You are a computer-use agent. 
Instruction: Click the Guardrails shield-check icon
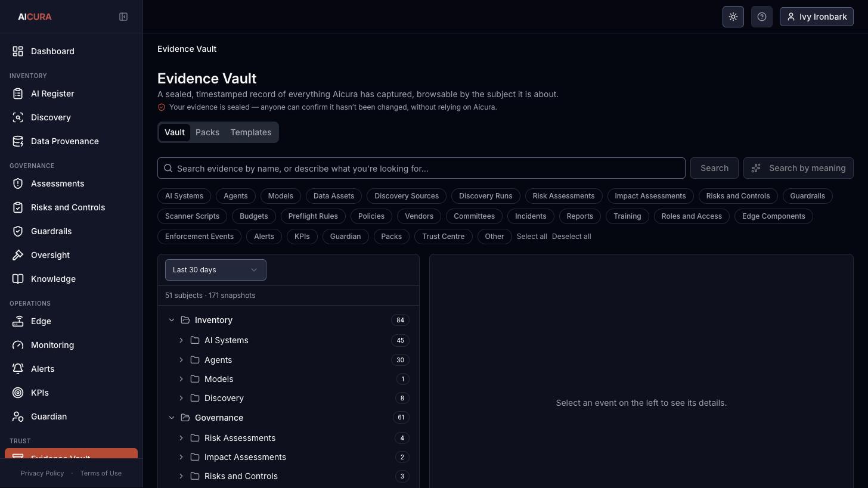tap(18, 231)
